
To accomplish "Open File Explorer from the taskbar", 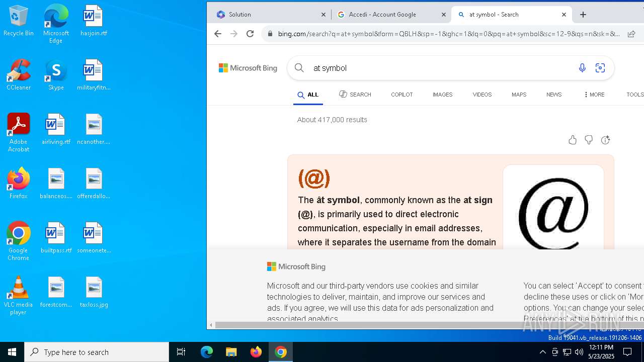I will click(231, 352).
